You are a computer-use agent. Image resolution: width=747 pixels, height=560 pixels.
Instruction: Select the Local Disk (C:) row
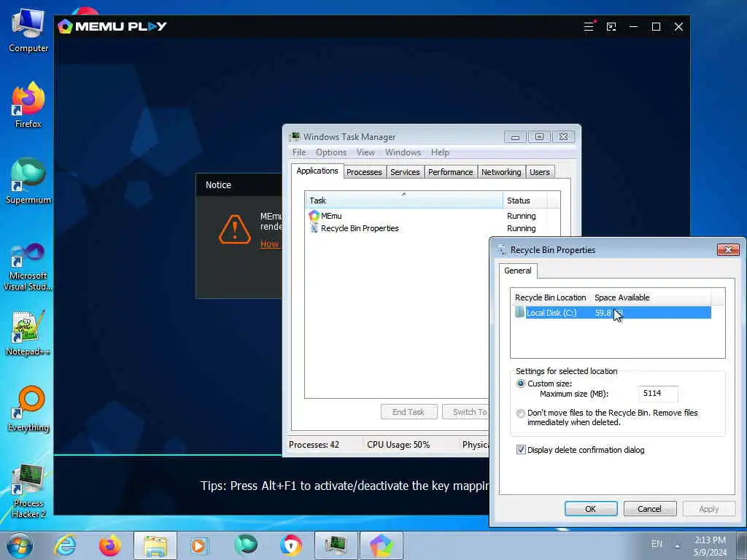613,313
